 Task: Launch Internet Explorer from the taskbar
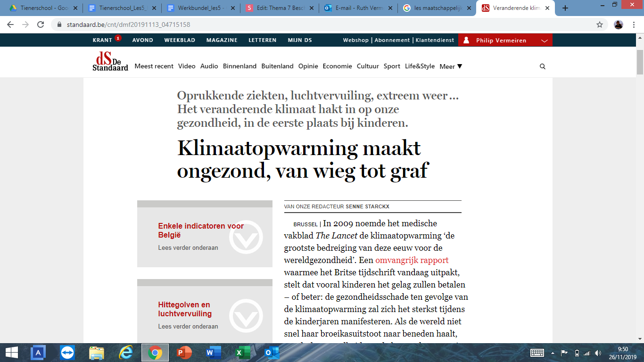[x=126, y=353]
